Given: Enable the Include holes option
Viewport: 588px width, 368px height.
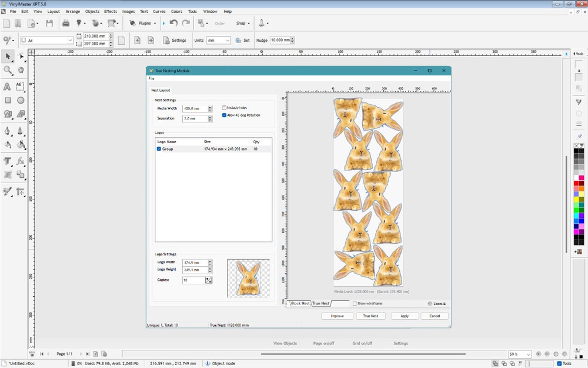Looking at the screenshot, I should (224, 108).
